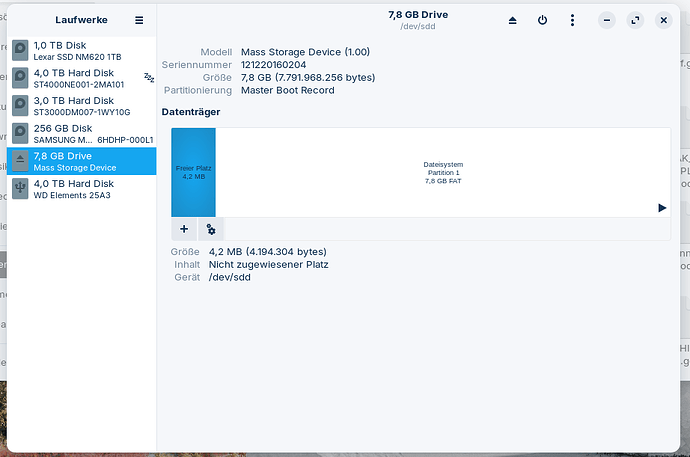Select the Partition 1 7,8 GB FAT volume
Screen dimensions: 690x457
[x=443, y=171]
